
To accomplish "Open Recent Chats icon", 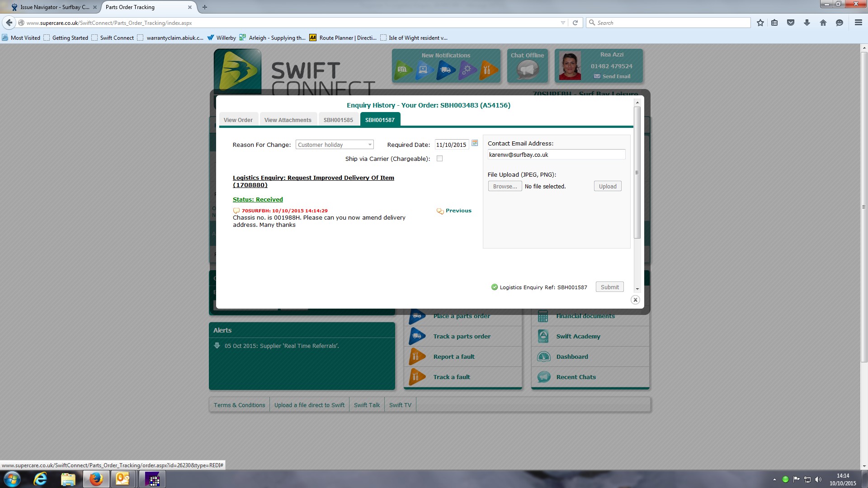I will (543, 377).
